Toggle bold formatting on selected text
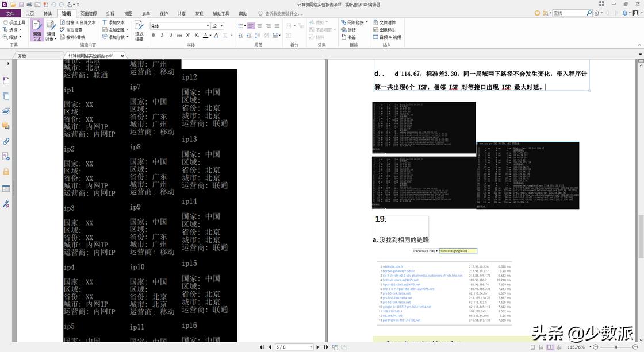Image resolution: width=644 pixels, height=352 pixels. [x=154, y=35]
